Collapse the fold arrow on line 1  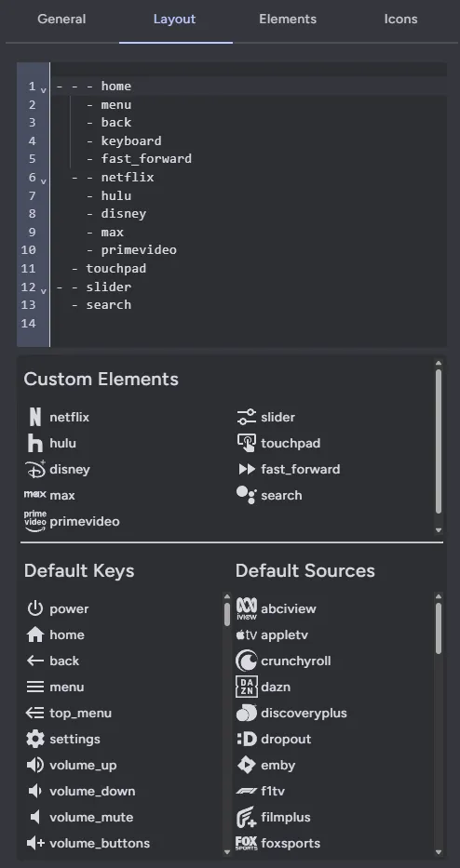[x=43, y=89]
